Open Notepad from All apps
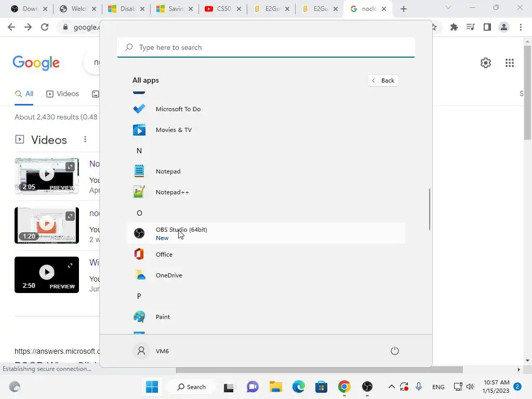The height and width of the screenshot is (399, 532). click(266, 171)
